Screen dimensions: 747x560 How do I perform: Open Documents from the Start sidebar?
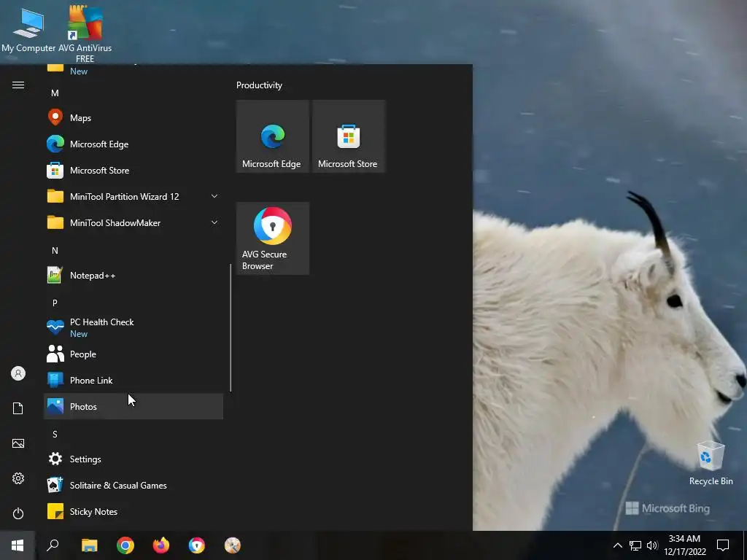coord(18,408)
